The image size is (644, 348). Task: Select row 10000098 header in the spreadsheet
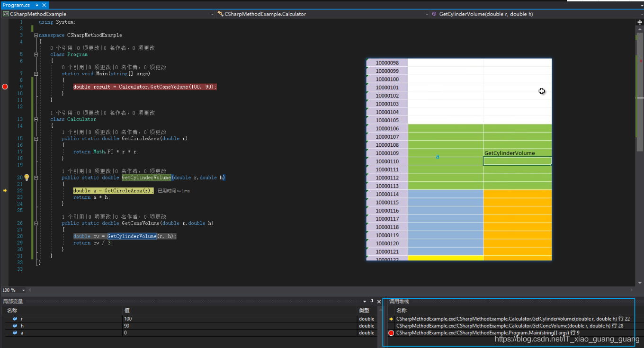click(x=387, y=63)
